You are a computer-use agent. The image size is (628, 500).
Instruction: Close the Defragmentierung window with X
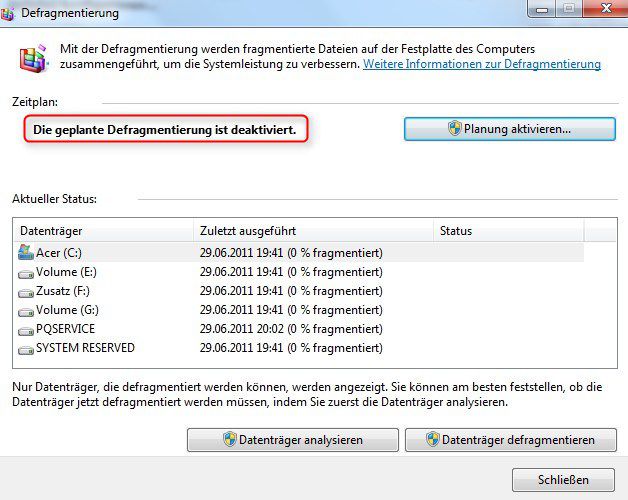pyautogui.click(x=606, y=8)
